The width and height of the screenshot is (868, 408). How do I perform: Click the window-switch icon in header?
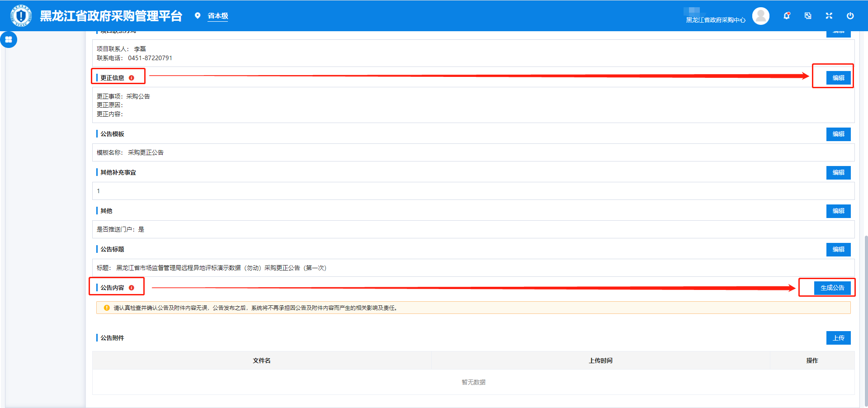click(x=808, y=16)
